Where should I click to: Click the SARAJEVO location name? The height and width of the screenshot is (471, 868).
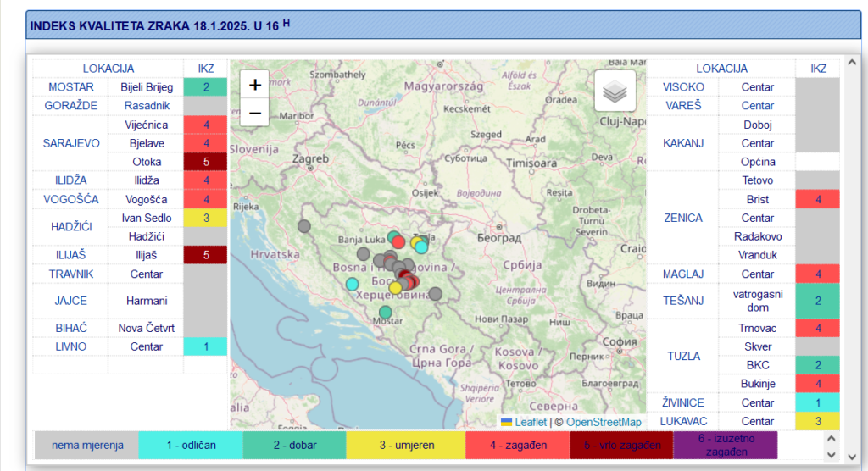71,143
